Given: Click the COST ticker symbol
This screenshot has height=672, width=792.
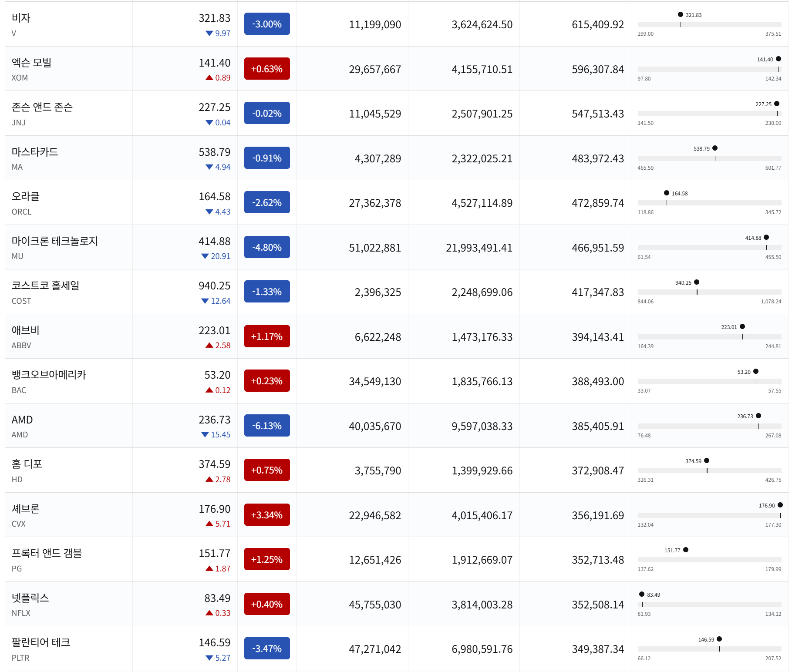Looking at the screenshot, I should pyautogui.click(x=21, y=301).
